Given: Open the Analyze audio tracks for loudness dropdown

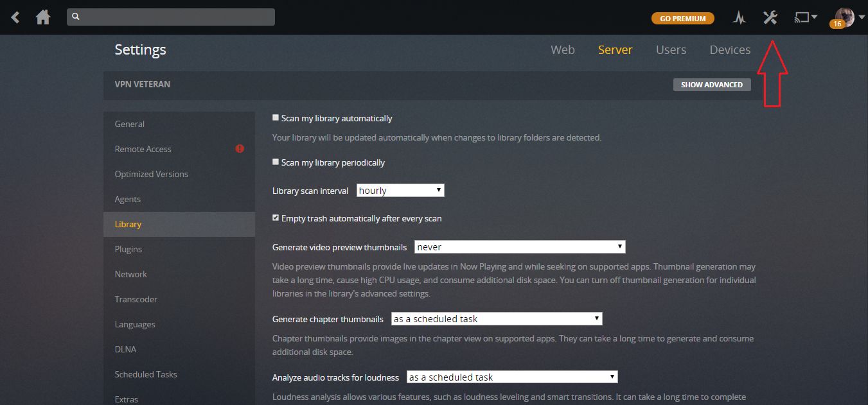Looking at the screenshot, I should point(512,377).
